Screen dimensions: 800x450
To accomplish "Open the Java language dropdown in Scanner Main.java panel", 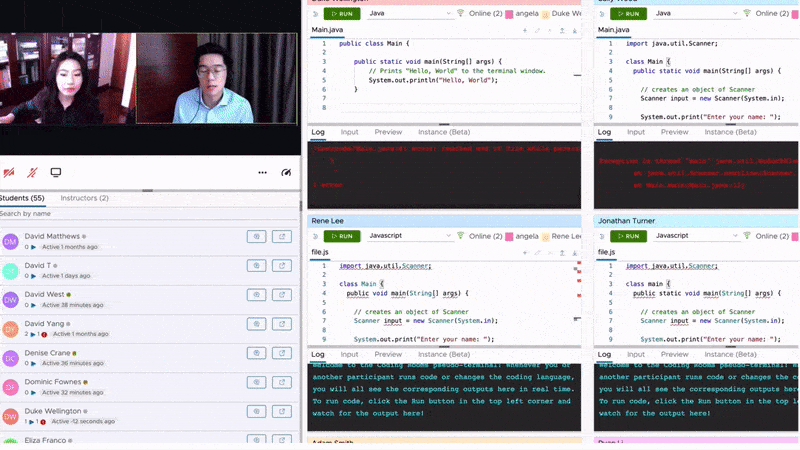I will 696,13.
